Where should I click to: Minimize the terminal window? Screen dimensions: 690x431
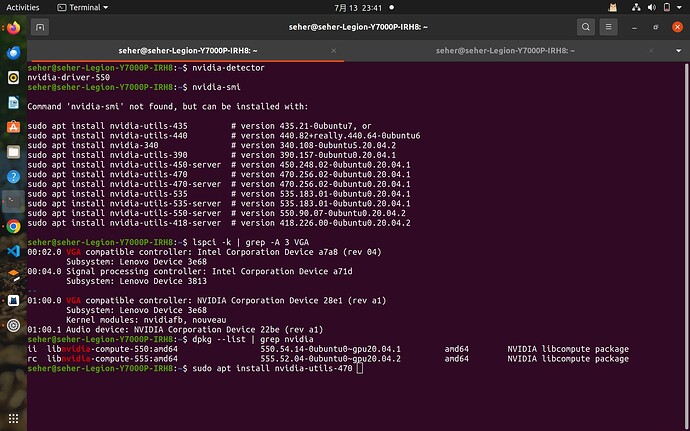[x=634, y=27]
